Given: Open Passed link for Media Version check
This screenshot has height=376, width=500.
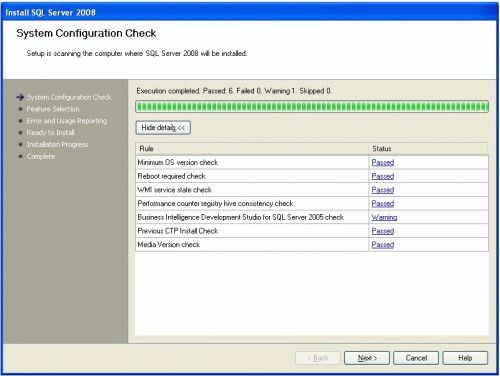Looking at the screenshot, I should pos(383,244).
